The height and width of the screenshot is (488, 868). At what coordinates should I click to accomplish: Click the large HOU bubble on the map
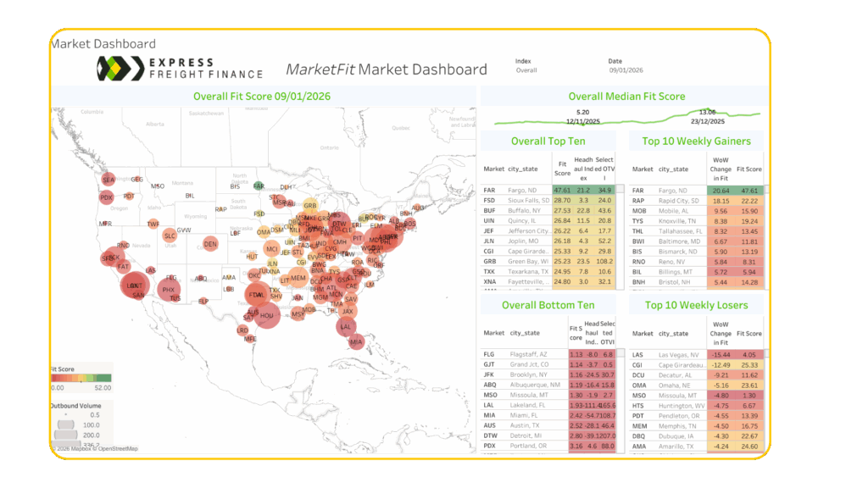point(266,315)
